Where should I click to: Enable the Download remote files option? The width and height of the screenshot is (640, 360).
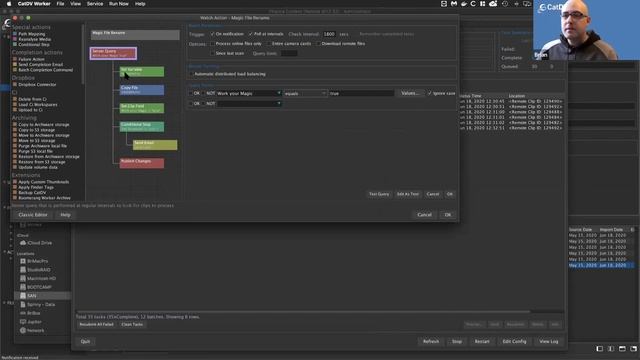(318, 44)
